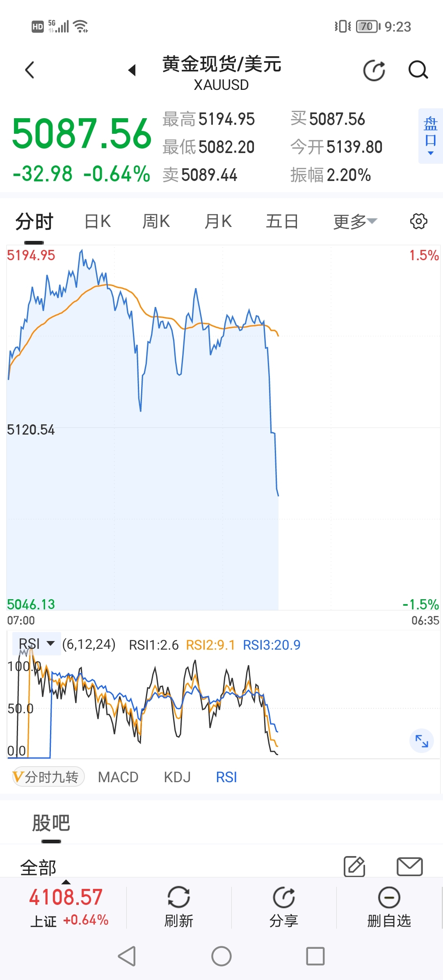The width and height of the screenshot is (443, 980).
Task: Open the RSI indicator dropdown
Action: (37, 643)
